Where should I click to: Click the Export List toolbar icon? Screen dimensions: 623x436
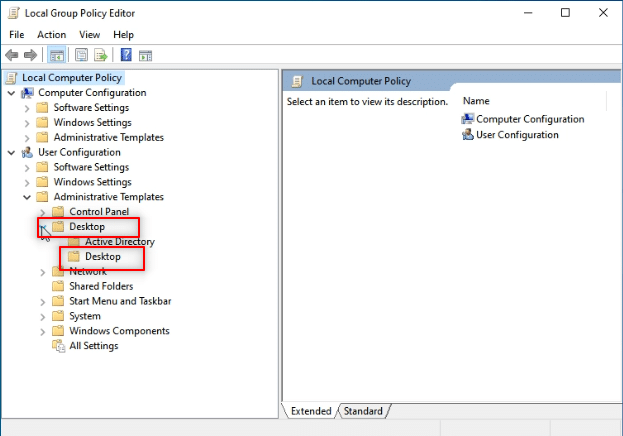point(101,55)
